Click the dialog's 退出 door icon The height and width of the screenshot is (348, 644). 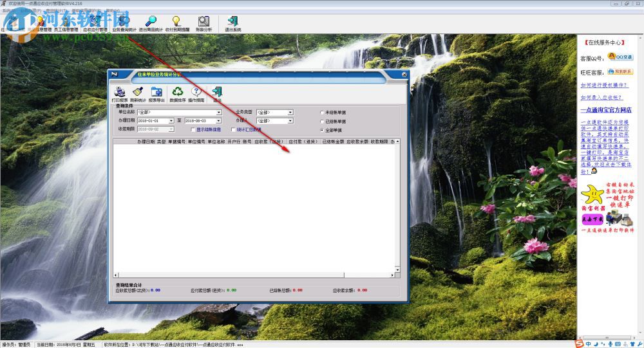point(217,92)
